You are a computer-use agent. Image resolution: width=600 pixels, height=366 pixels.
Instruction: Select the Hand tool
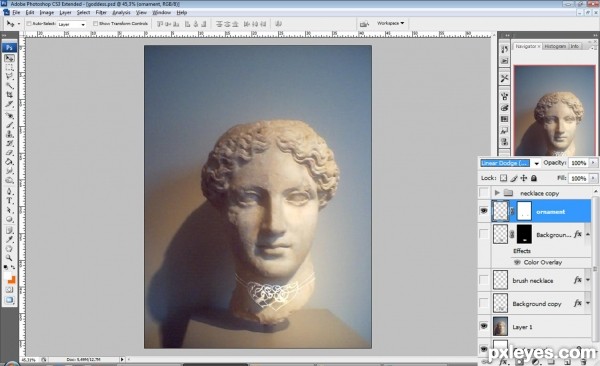pos(9,249)
